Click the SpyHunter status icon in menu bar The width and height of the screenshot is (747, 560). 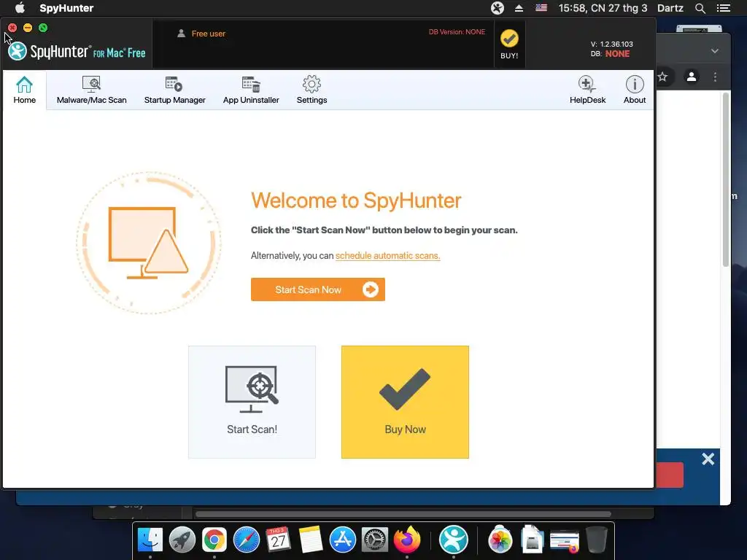(x=498, y=8)
